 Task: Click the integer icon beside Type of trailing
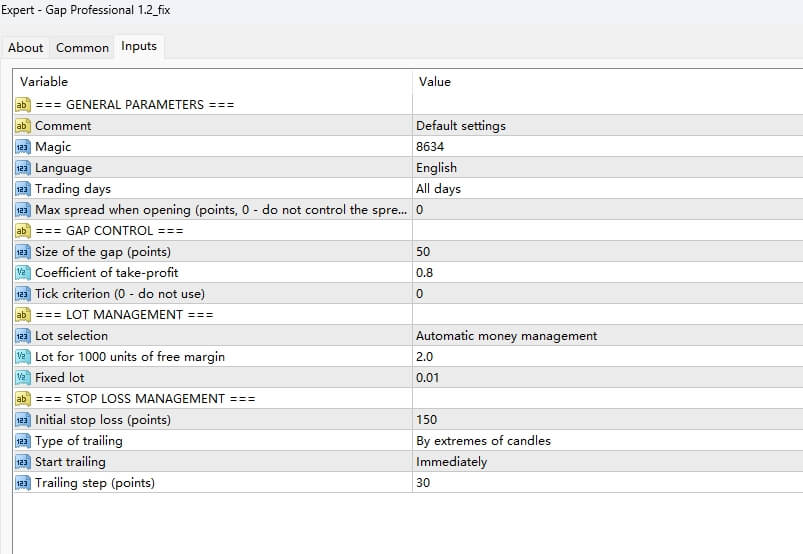coord(23,441)
